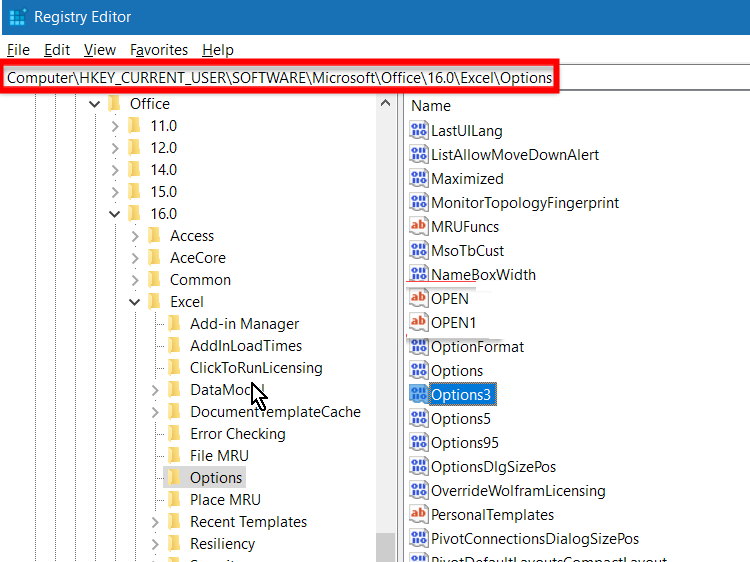Click the Maximized value icon
Viewport: 750px width, 562px height.
(x=419, y=178)
